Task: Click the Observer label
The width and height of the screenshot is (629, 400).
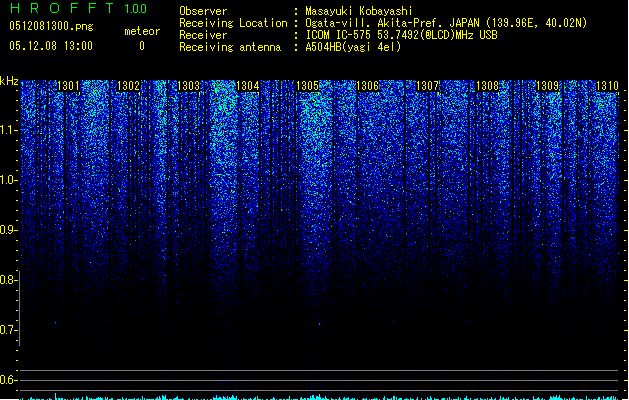Action: coord(203,11)
